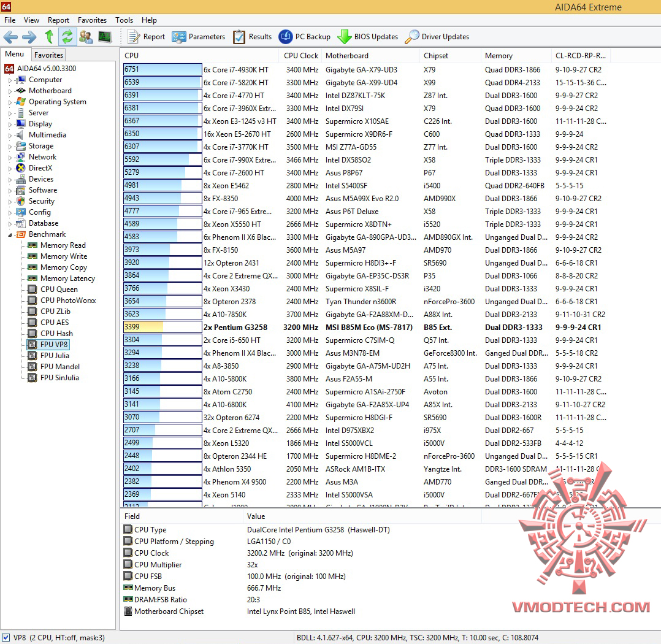
Task: Open the Report menu
Action: (x=58, y=20)
